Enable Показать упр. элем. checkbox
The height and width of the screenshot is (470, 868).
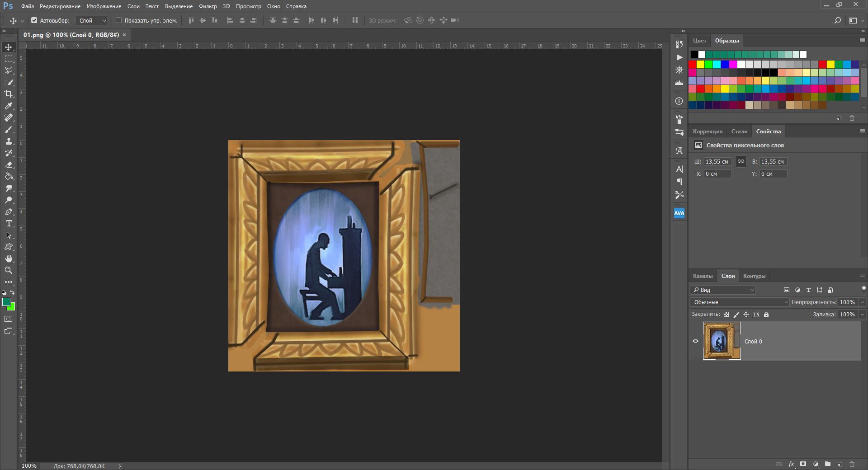(x=119, y=20)
